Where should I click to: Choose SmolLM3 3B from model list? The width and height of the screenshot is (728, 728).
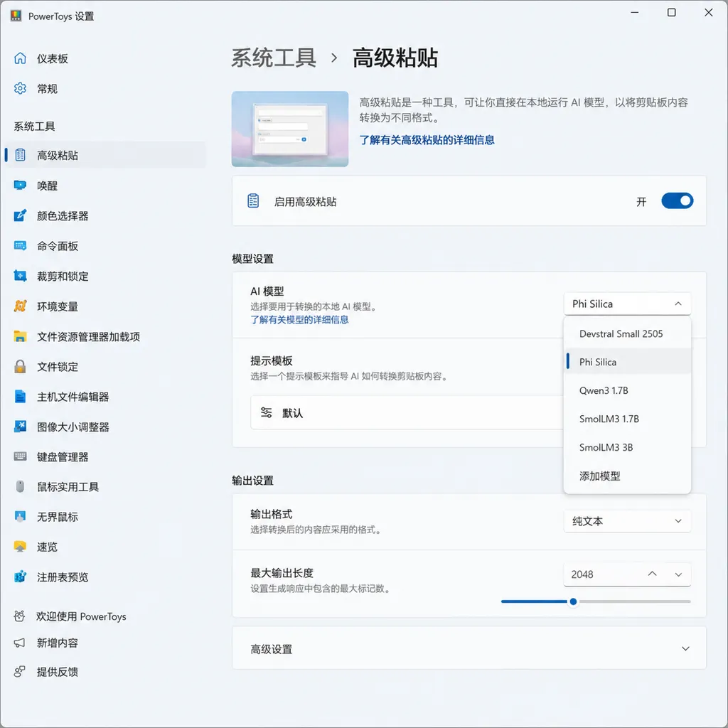627,447
